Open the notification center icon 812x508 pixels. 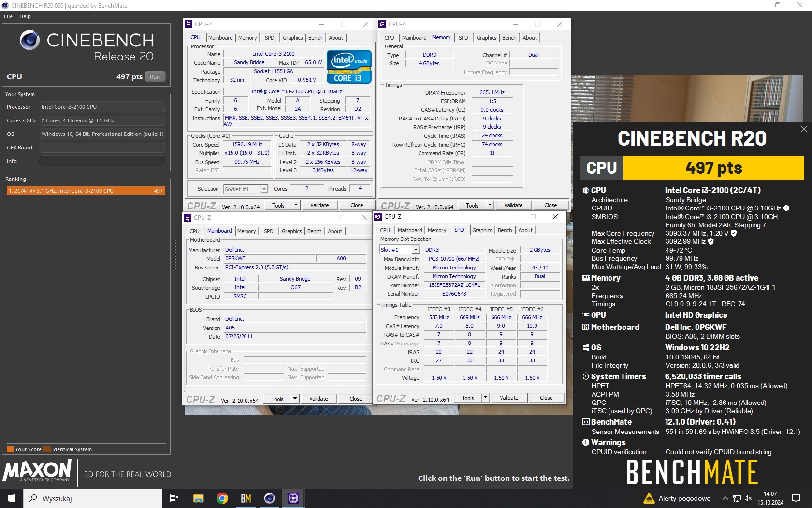(796, 498)
